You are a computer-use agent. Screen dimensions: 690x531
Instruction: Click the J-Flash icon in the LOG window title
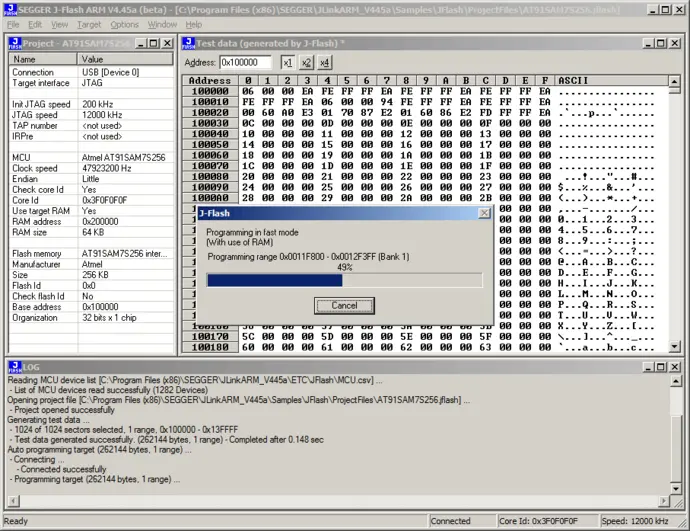pos(13,367)
